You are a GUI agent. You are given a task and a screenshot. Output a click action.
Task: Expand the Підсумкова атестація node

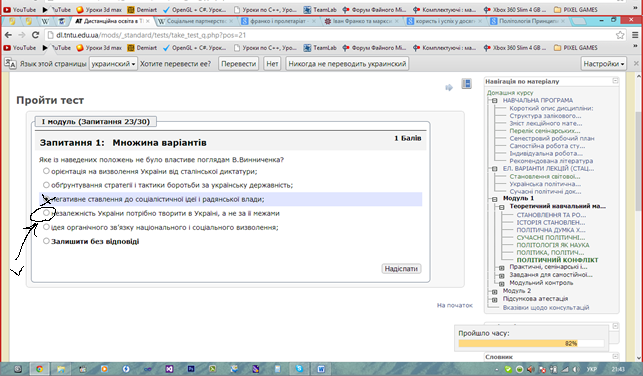pos(495,299)
